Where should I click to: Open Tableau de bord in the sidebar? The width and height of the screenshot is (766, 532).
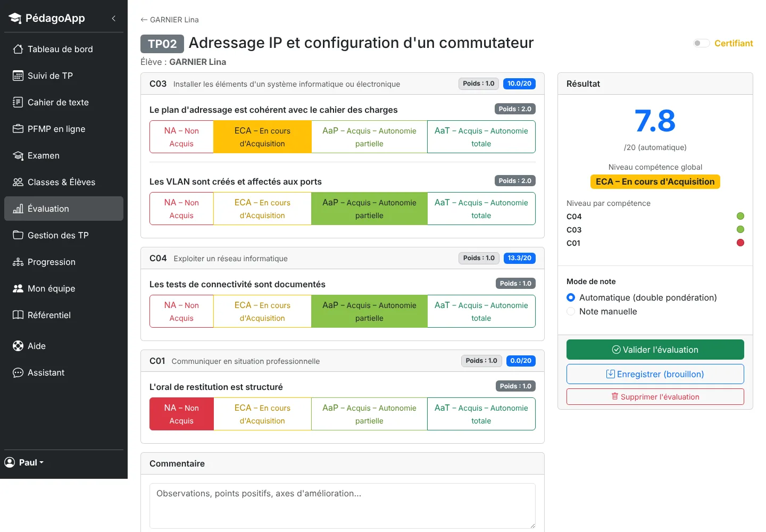(64, 49)
